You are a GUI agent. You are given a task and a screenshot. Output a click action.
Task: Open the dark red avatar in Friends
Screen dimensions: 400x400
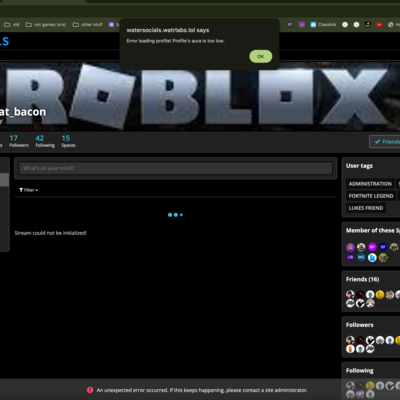[x=360, y=295]
